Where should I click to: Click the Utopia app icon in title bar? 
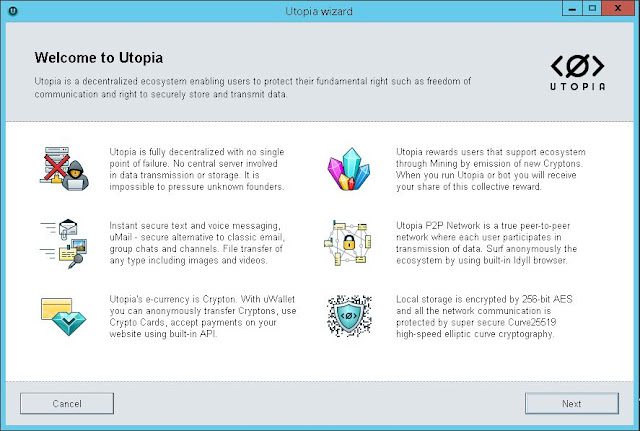point(13,11)
